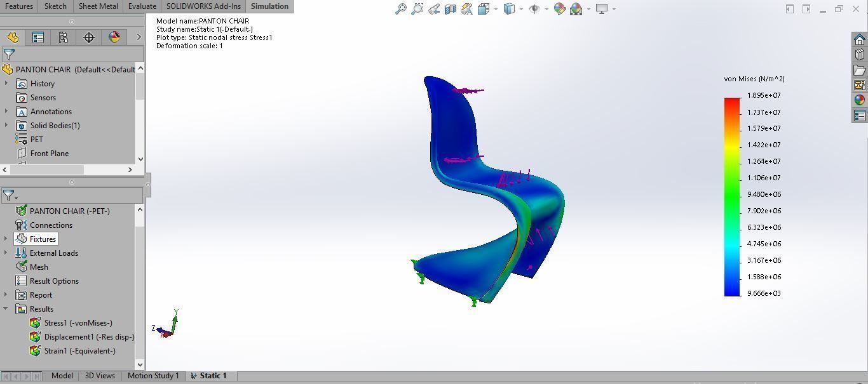Open the ConfigurationManager tab
Screen dimensions: 868x384
pos(64,37)
